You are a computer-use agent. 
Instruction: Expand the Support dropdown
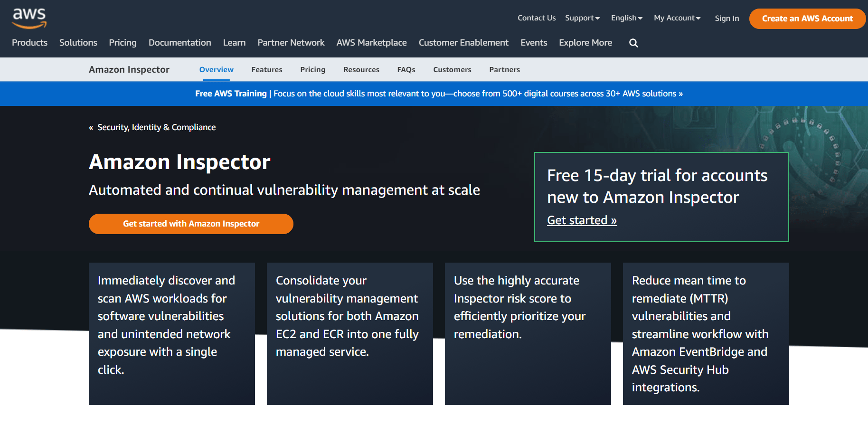coord(582,18)
